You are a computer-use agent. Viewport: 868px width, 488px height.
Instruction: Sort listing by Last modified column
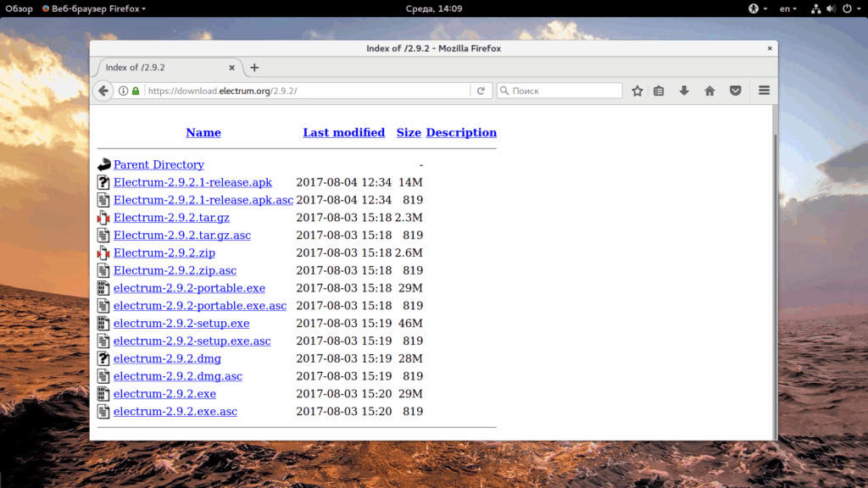point(344,132)
